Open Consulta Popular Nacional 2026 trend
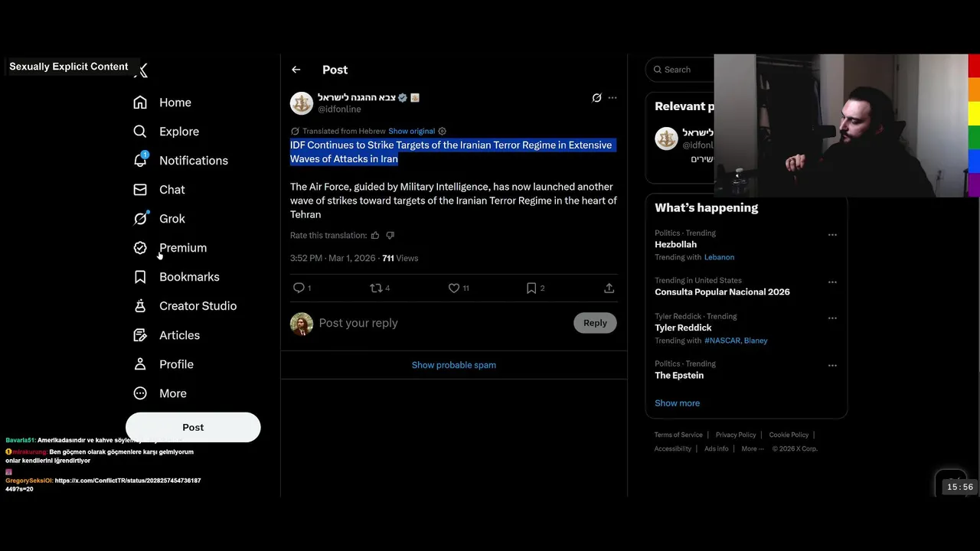Screen dimensions: 980x551 coord(722,292)
